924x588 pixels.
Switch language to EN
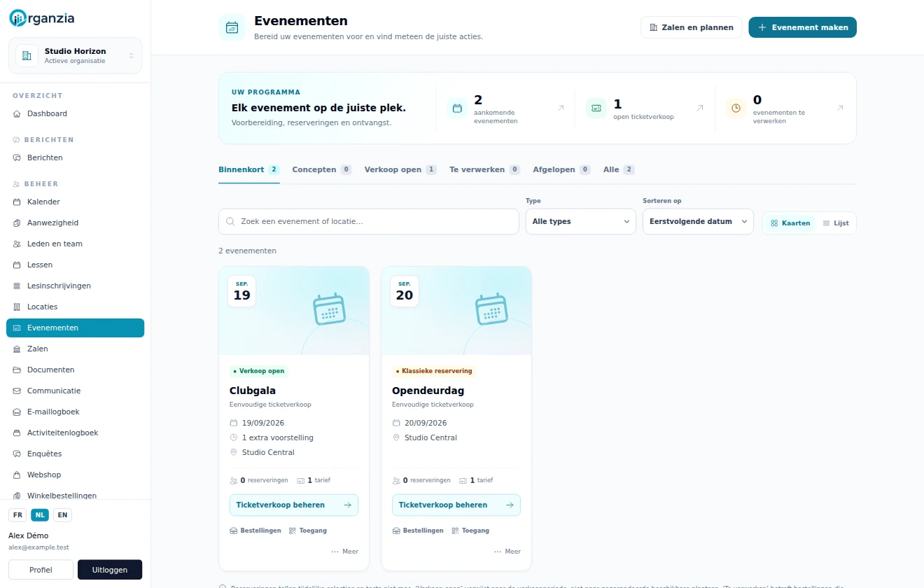point(62,515)
